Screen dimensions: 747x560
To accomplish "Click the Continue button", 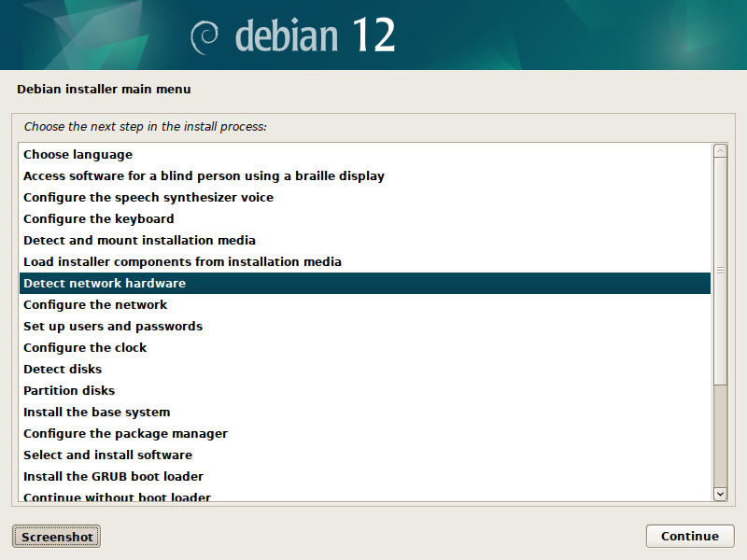I will coord(690,536).
